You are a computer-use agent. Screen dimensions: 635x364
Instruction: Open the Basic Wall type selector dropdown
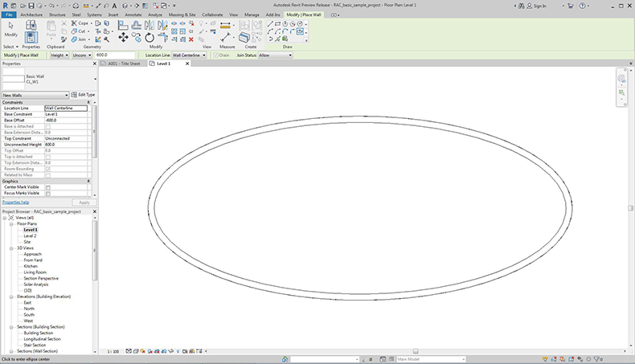point(95,79)
